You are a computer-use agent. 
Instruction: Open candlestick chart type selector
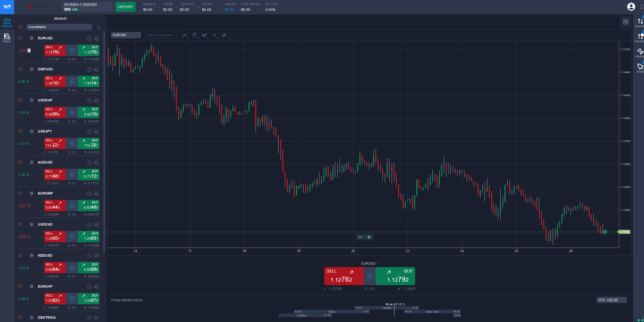coord(204,35)
